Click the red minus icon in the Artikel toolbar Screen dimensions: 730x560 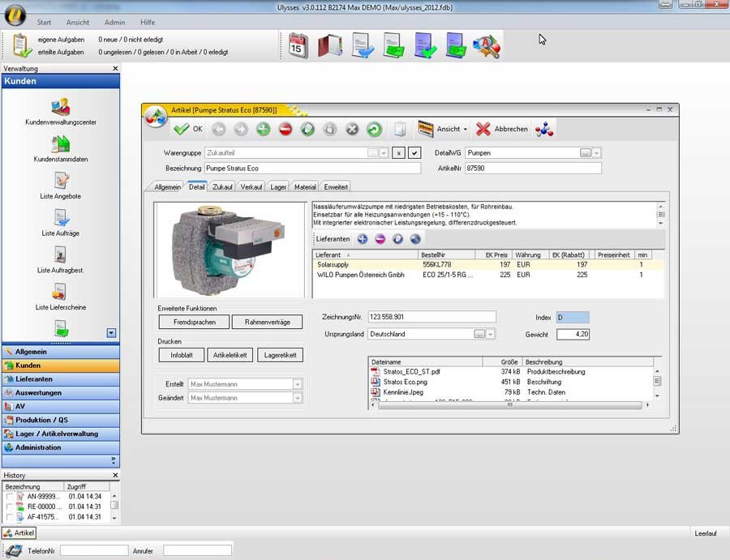286,129
